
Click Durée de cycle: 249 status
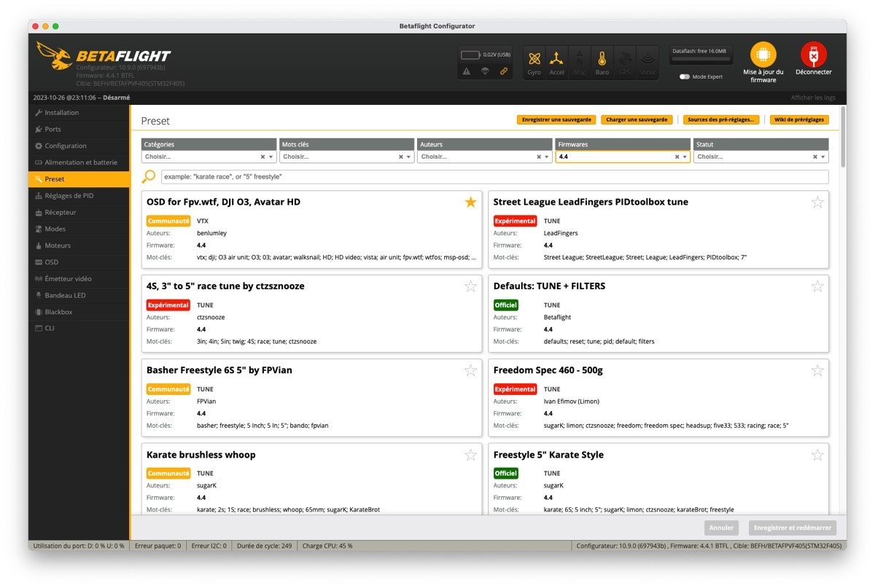(x=263, y=545)
